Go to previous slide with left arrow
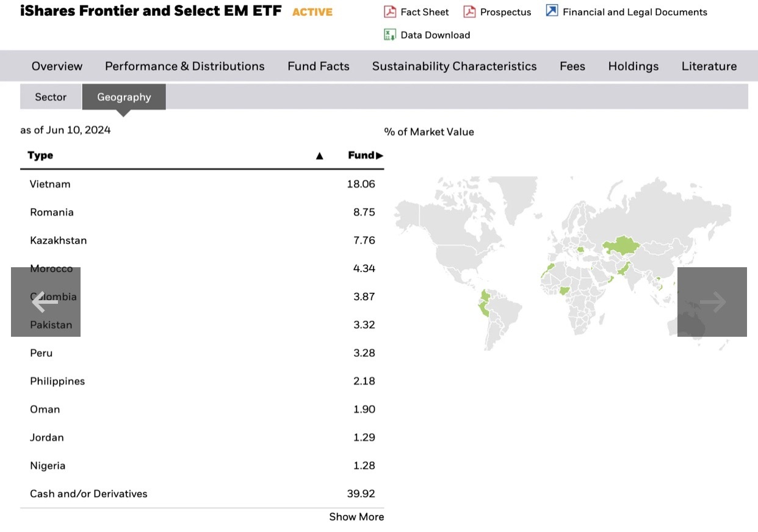Viewport: 758px width, 532px height. [x=45, y=301]
